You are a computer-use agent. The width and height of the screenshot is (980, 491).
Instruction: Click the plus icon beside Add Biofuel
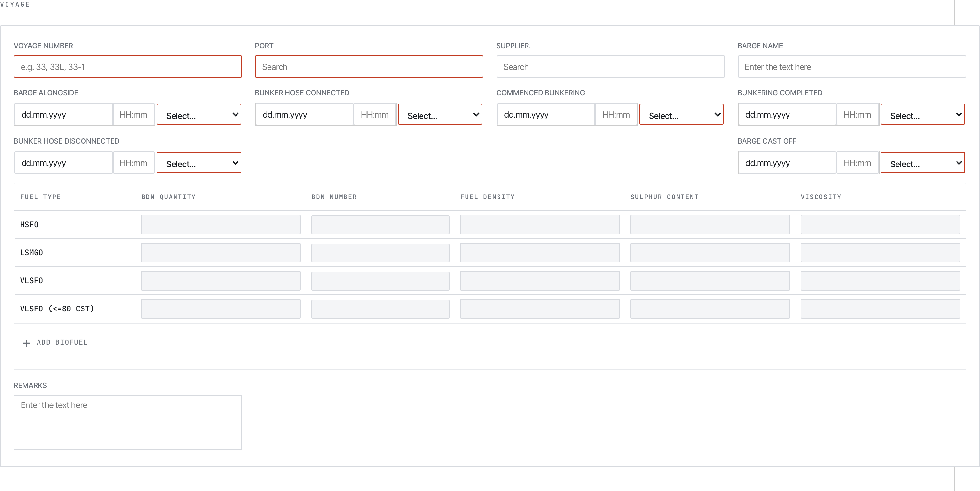(26, 343)
